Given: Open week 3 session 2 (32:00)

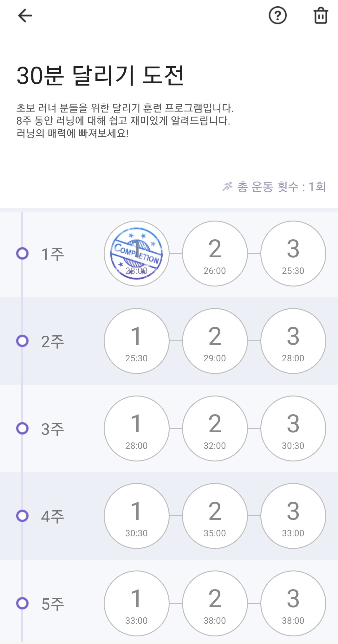Looking at the screenshot, I should [x=215, y=428].
